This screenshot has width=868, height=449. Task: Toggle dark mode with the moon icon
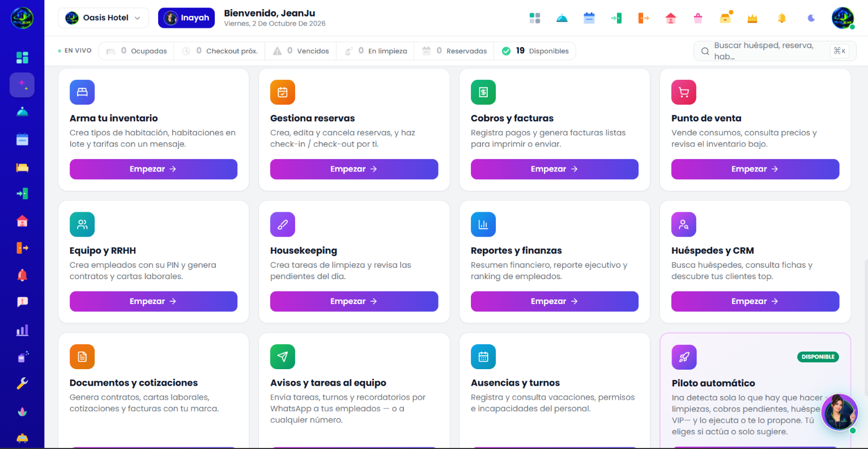[811, 18]
